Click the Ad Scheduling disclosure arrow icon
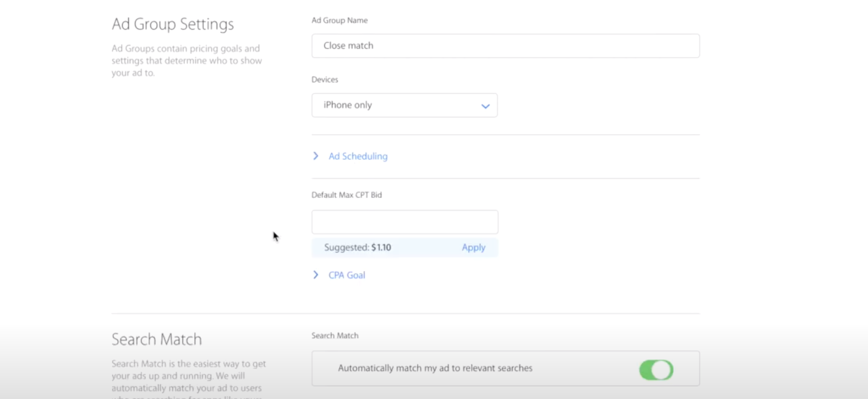The image size is (868, 399). click(316, 156)
